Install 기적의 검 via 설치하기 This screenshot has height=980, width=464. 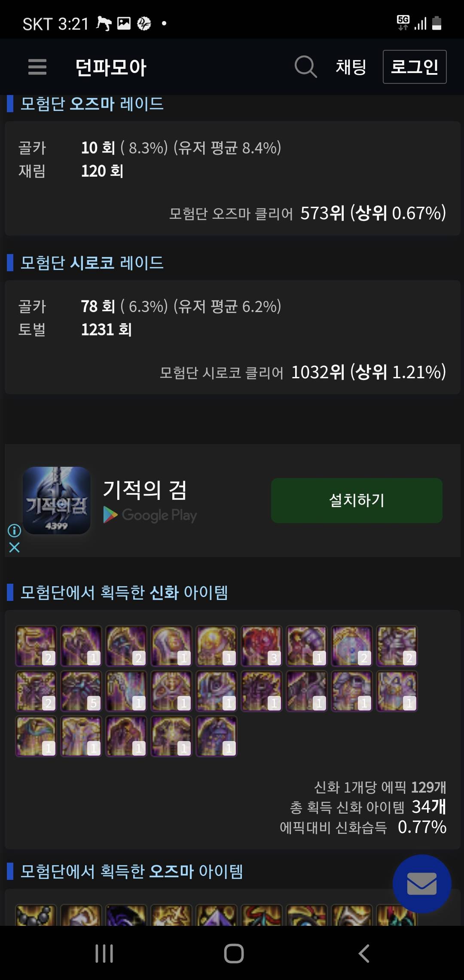click(x=357, y=500)
